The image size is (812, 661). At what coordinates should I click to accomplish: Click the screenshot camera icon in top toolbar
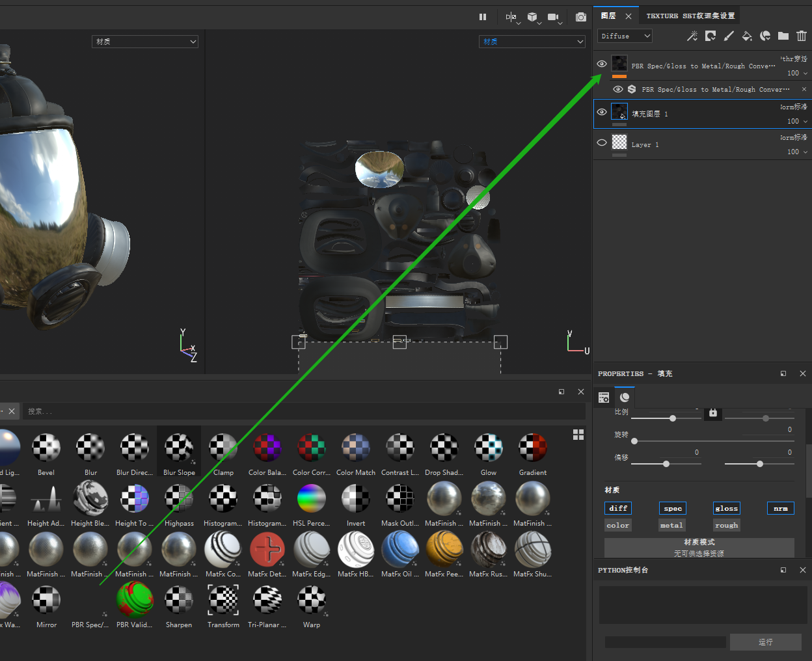coord(581,17)
